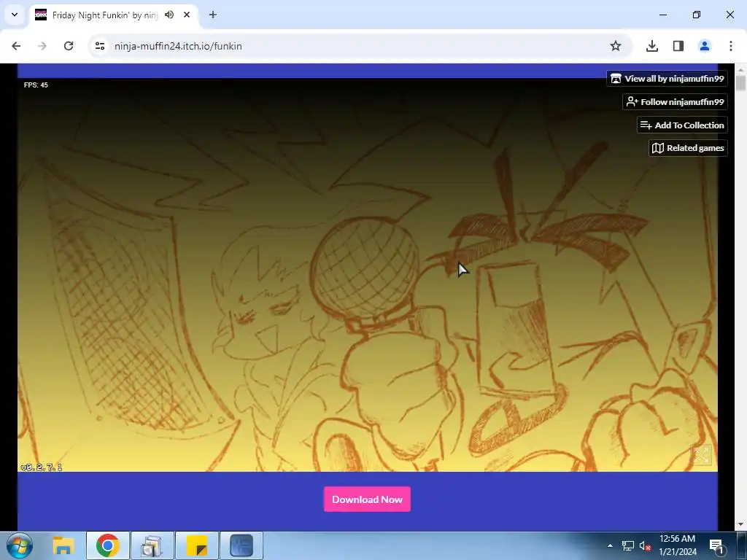
Task: Open the Chrome profile avatar
Action: pyautogui.click(x=705, y=46)
